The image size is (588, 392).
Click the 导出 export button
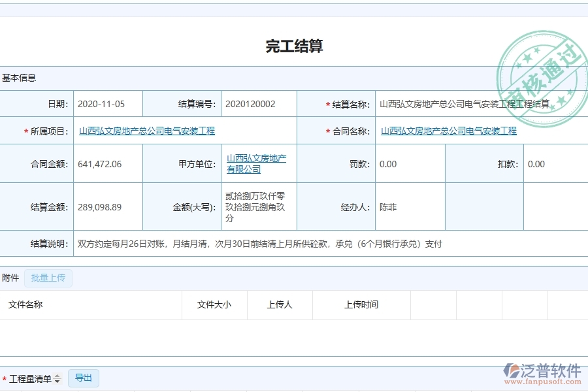[x=83, y=378]
